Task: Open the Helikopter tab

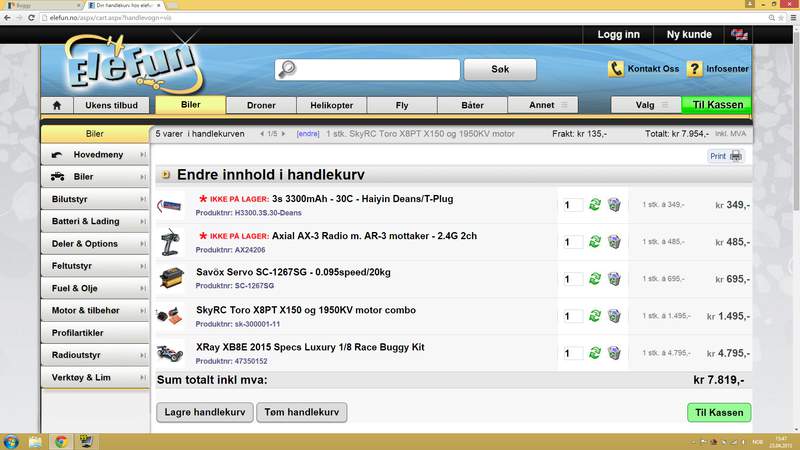Action: tap(331, 105)
